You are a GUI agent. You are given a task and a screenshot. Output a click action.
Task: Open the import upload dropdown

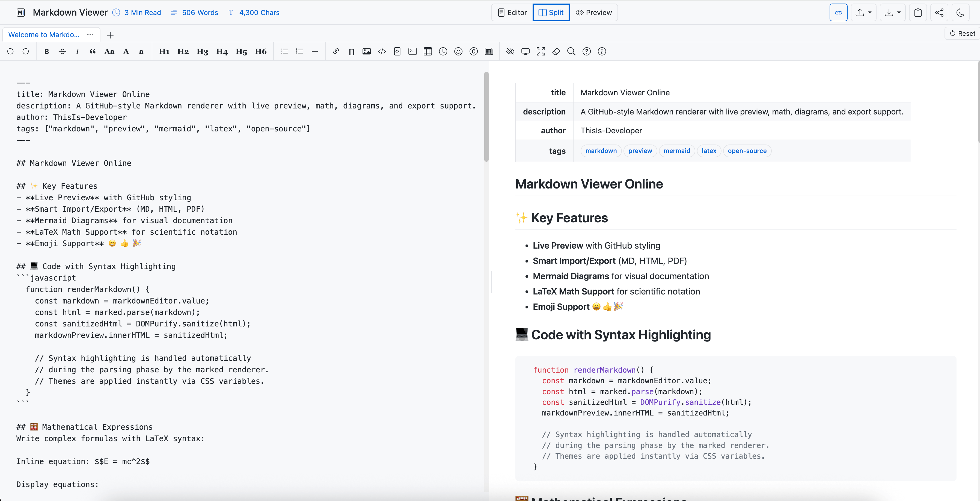coord(864,13)
